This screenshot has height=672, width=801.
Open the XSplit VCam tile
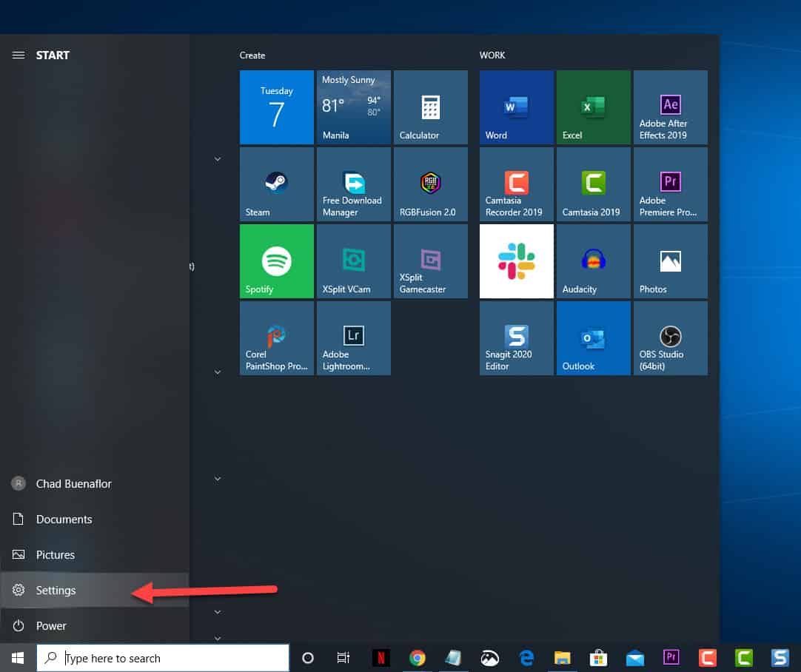(x=354, y=261)
